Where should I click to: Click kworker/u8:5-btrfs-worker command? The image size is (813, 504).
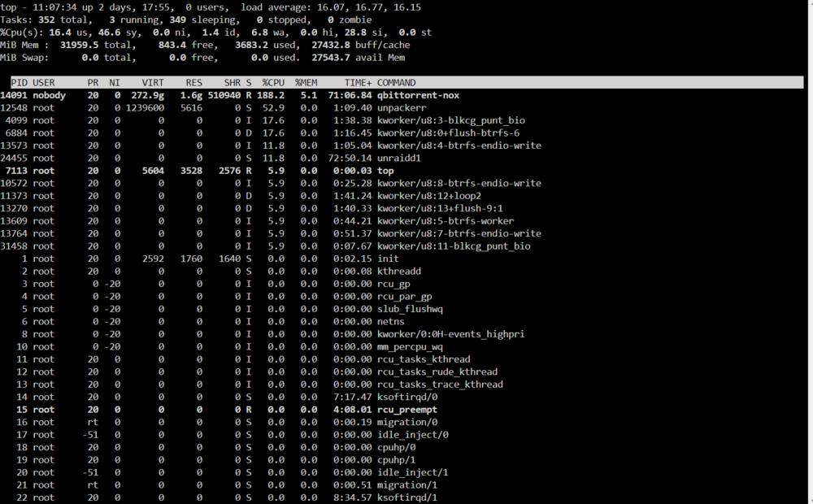click(446, 221)
